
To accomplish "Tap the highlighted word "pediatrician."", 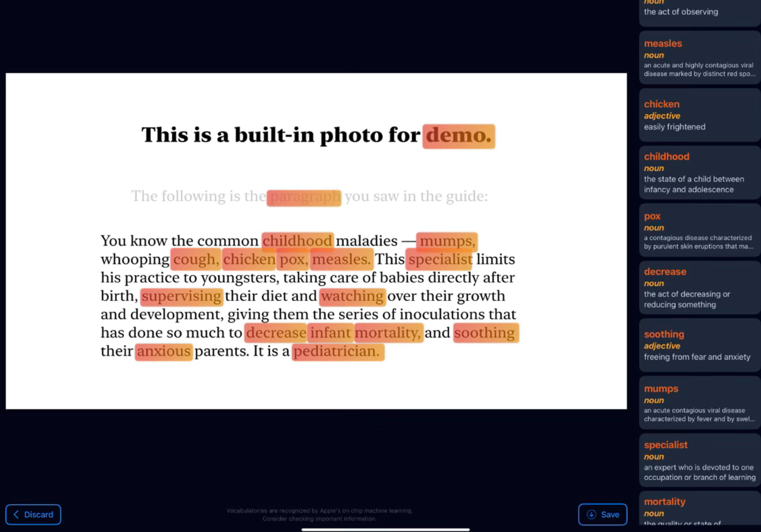I will coord(338,352).
